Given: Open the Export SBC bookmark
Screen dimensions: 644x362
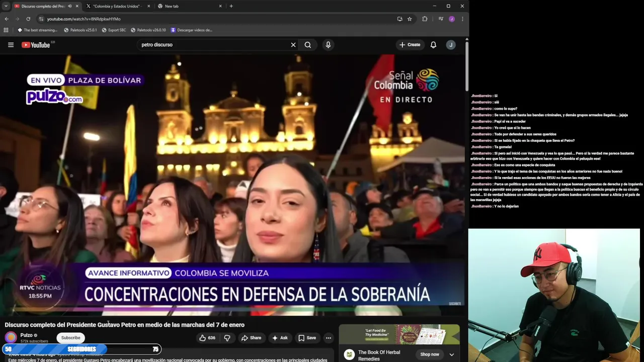Looking at the screenshot, I should [x=114, y=30].
